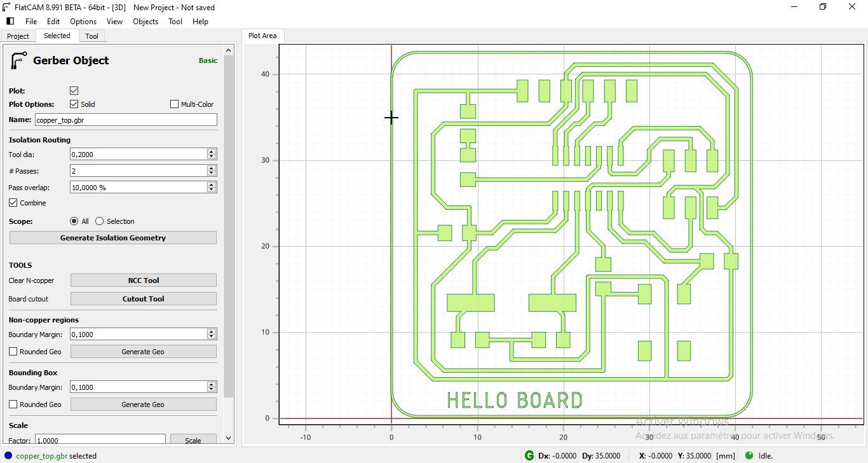The width and height of the screenshot is (868, 463).
Task: Open the Options menu
Action: point(83,22)
